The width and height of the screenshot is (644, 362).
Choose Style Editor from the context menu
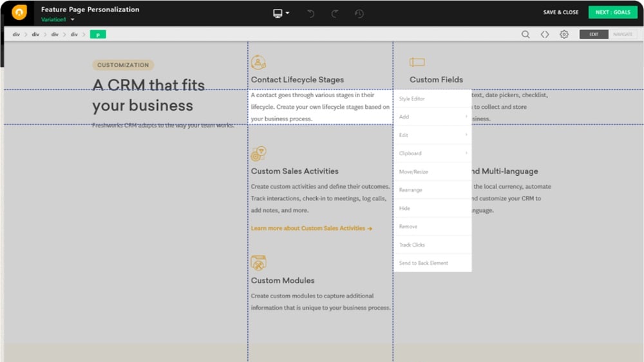[x=433, y=99]
